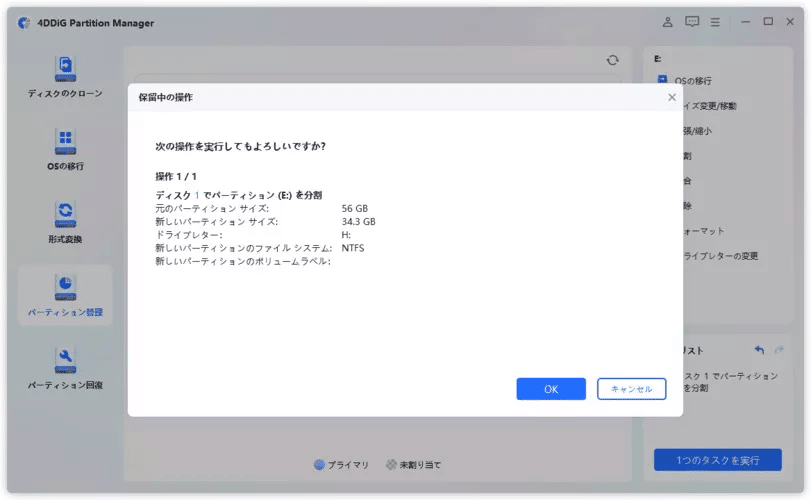Select the 形式変換 sidebar tool
The height and width of the screenshot is (500, 811).
tap(65, 222)
